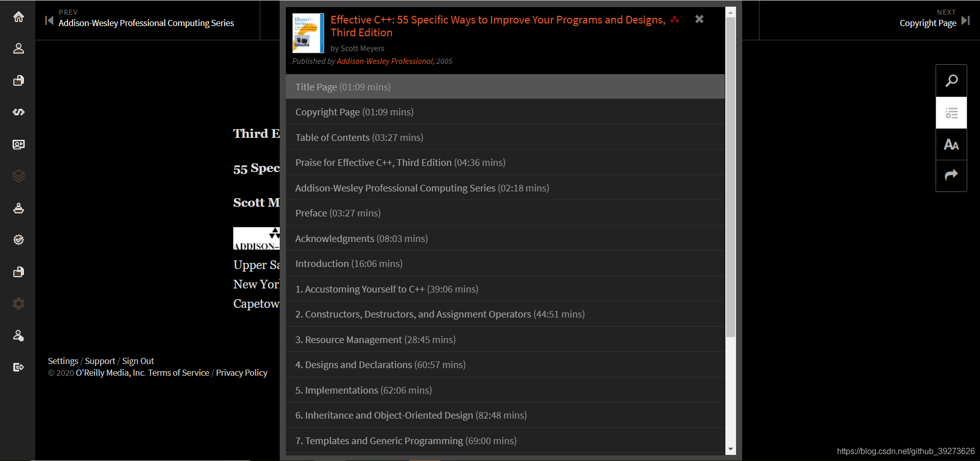
Task: Open search with the magnifier icon
Action: 951,81
